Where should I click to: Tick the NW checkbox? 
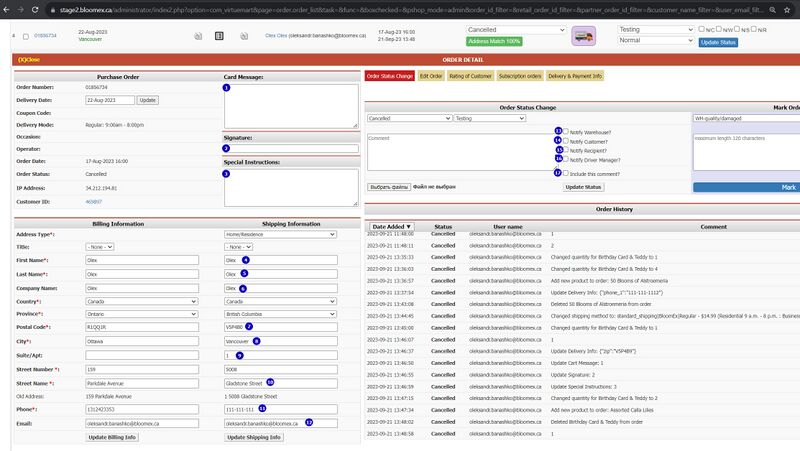pos(719,29)
